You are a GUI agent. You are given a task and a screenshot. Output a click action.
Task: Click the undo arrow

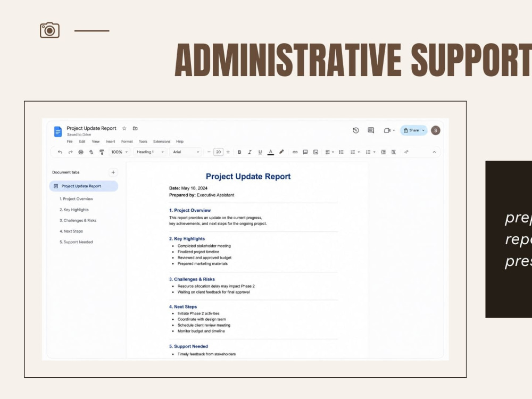[60, 152]
